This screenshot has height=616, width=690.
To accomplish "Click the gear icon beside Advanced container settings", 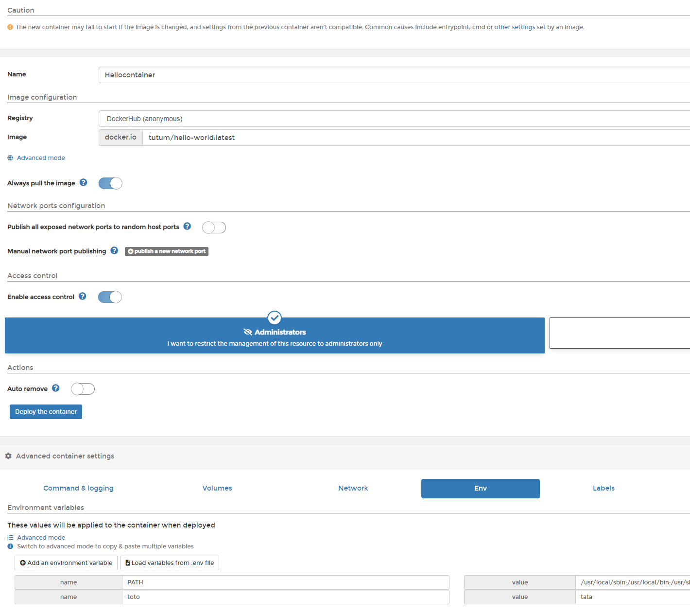I will (x=8, y=456).
